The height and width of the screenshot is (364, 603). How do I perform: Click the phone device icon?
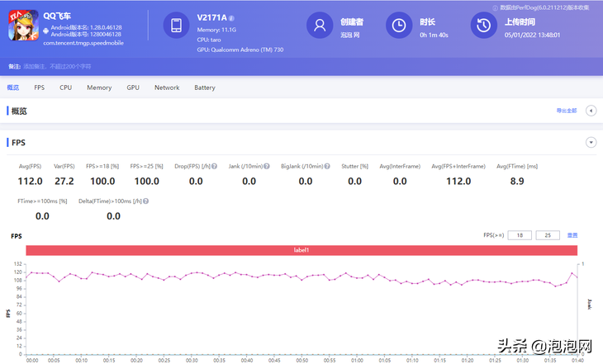176,26
